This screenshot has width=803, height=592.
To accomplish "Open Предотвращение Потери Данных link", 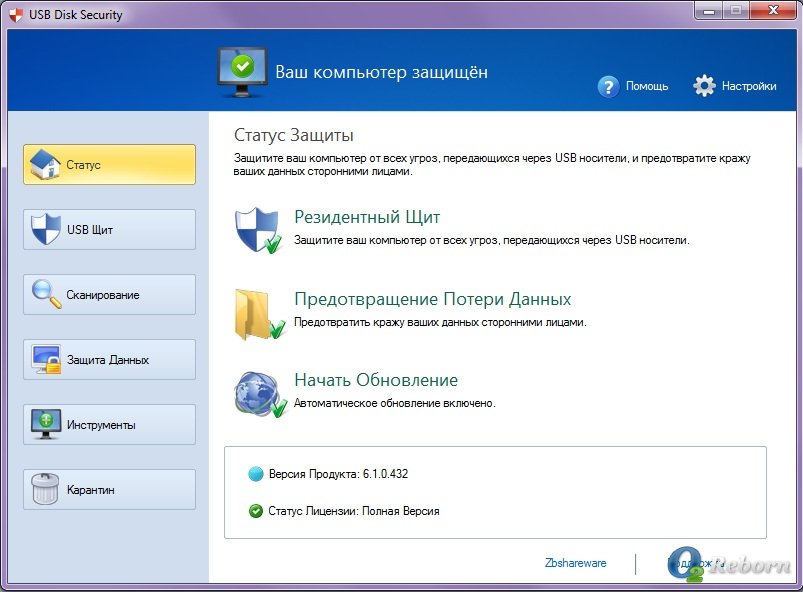I will 433,299.
